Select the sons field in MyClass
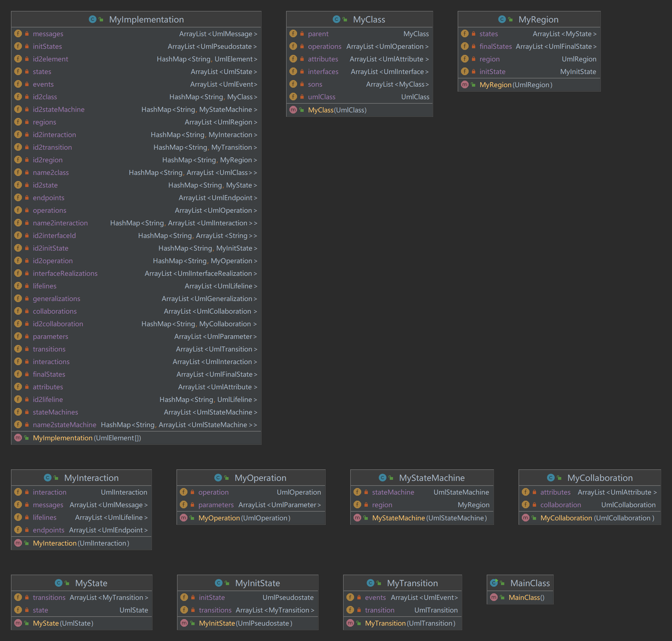 (315, 84)
